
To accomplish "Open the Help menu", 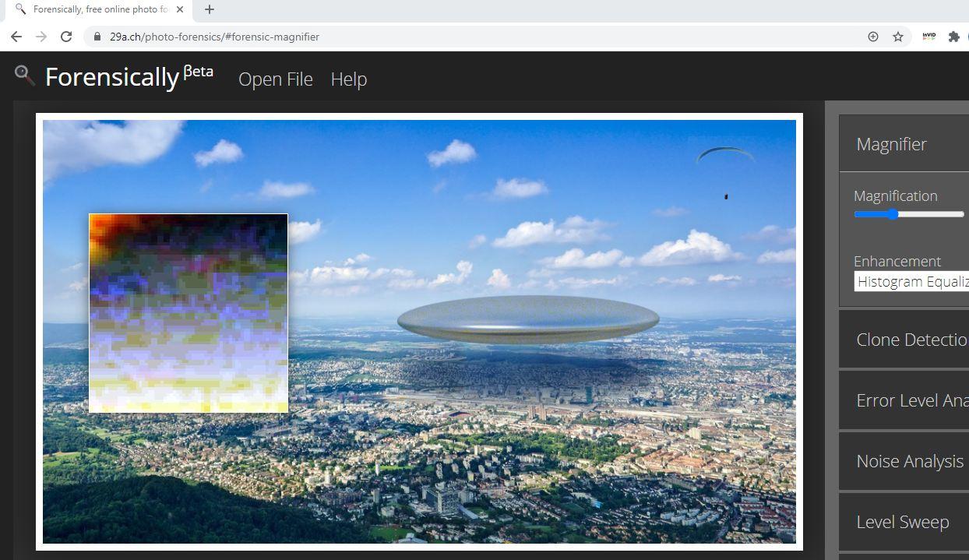I will (x=348, y=79).
